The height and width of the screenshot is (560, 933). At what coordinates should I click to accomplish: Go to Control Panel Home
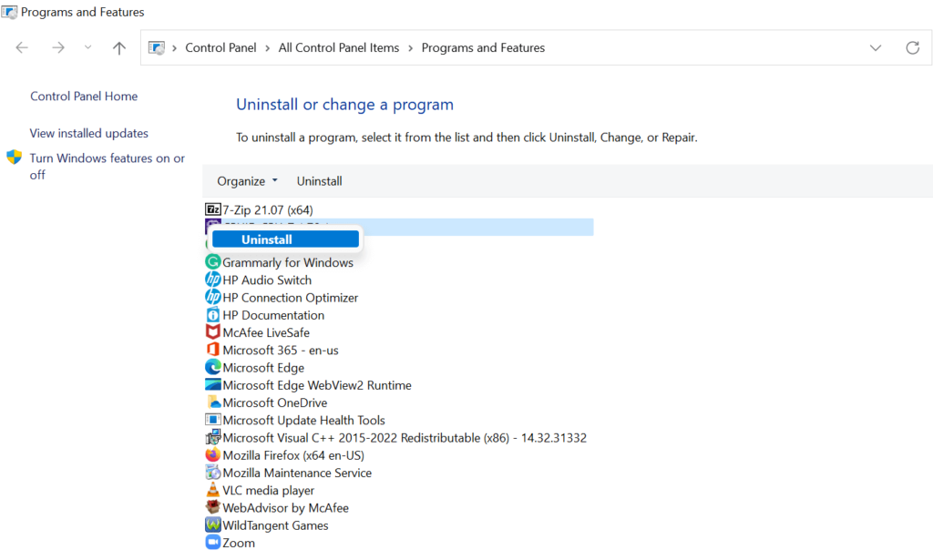[x=84, y=97]
